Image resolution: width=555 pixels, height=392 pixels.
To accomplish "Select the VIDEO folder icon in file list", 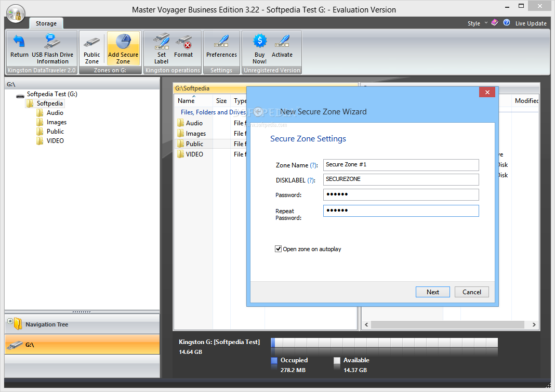I will click(180, 154).
